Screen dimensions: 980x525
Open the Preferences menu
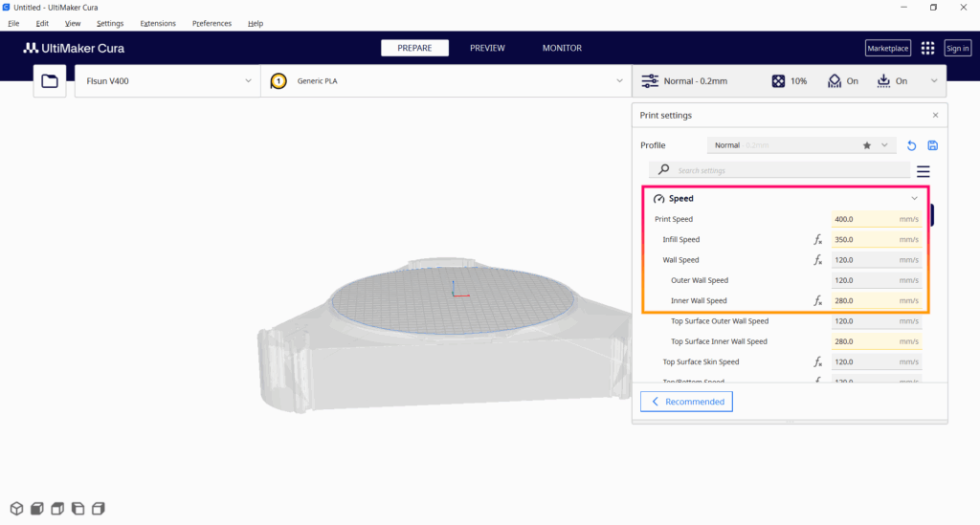click(x=212, y=23)
